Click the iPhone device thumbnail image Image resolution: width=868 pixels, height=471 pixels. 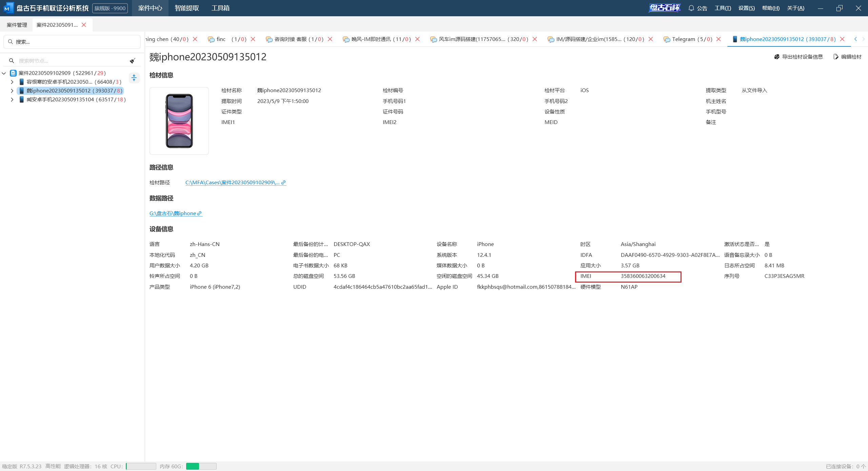point(179,121)
